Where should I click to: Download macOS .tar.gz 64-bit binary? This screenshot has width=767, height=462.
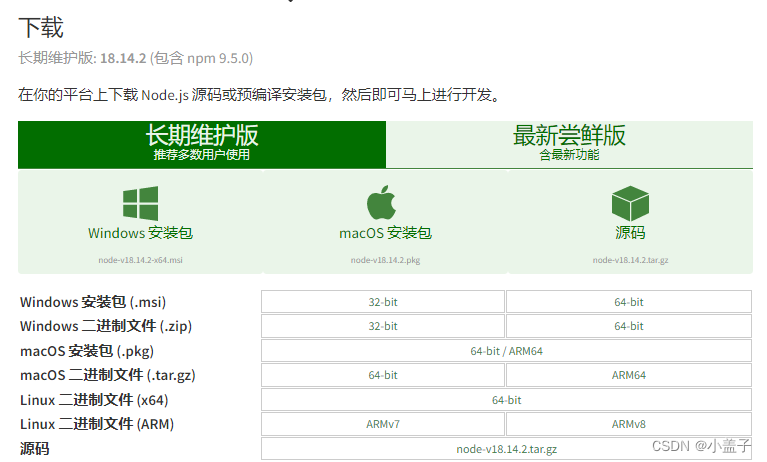pos(383,375)
